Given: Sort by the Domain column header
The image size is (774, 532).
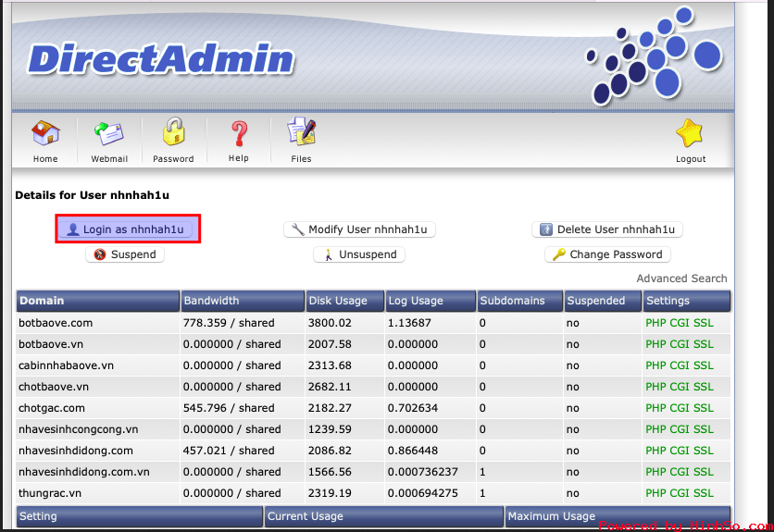Looking at the screenshot, I should coord(98,301).
